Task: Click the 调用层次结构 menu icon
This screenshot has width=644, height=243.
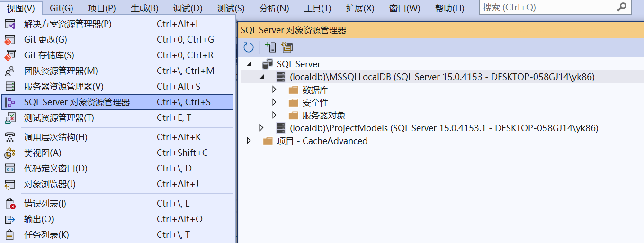Action: [x=10, y=137]
